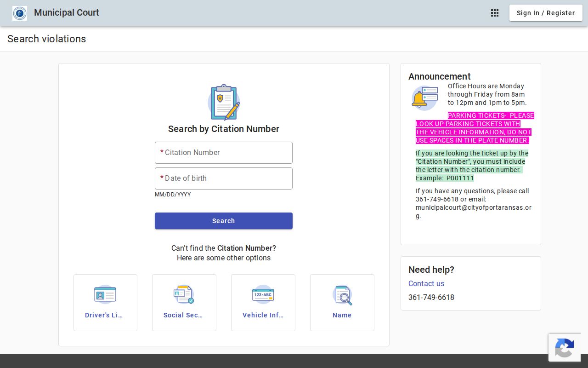
Task: Submit the citation Search button
Action: (x=224, y=221)
